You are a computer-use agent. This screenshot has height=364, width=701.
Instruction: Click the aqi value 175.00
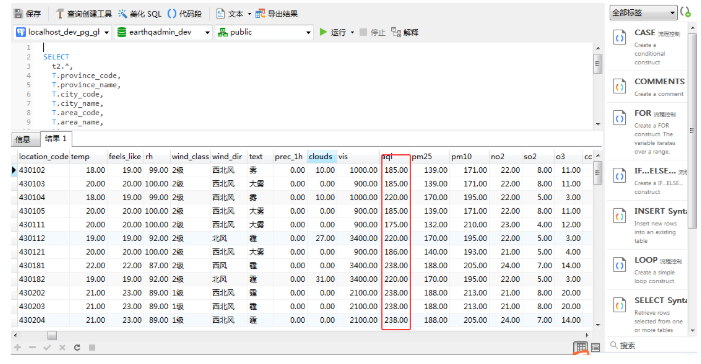point(396,225)
